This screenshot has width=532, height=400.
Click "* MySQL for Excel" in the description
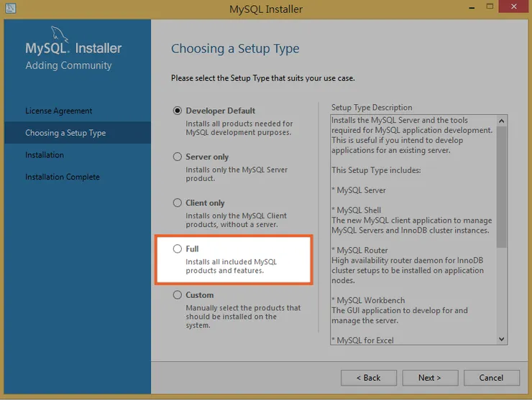click(x=363, y=340)
